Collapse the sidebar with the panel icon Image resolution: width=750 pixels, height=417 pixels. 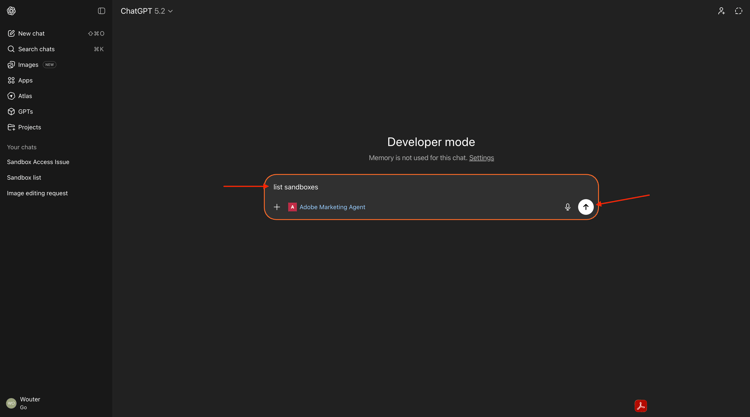click(101, 11)
